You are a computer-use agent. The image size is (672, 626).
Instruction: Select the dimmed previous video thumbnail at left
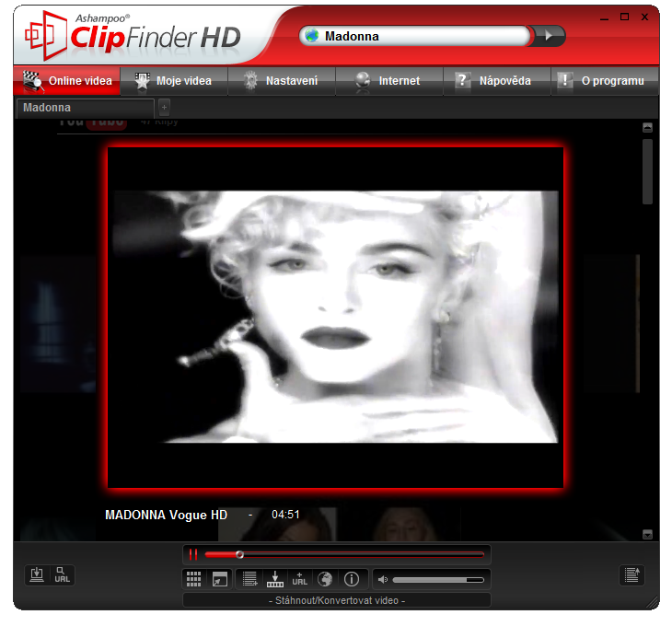tap(58, 323)
